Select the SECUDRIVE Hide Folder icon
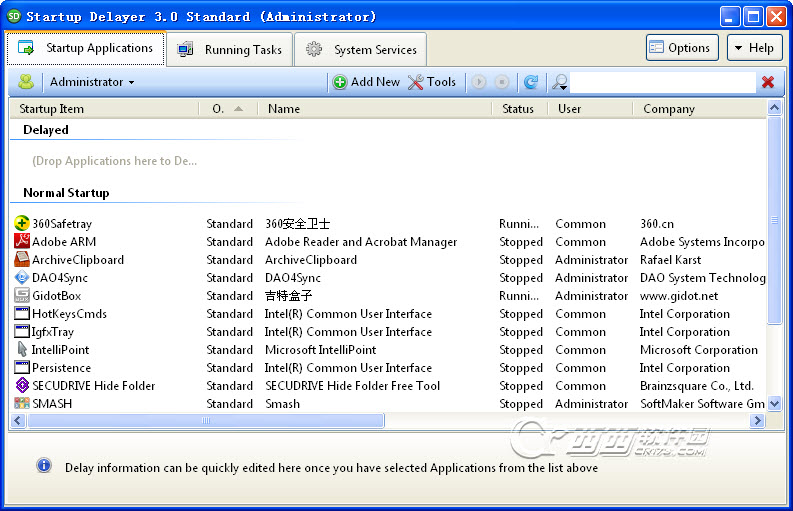The image size is (793, 511). (22, 386)
